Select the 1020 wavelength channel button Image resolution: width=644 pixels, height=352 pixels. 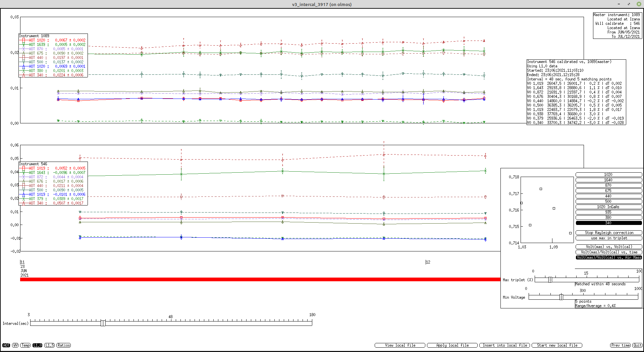pyautogui.click(x=608, y=175)
